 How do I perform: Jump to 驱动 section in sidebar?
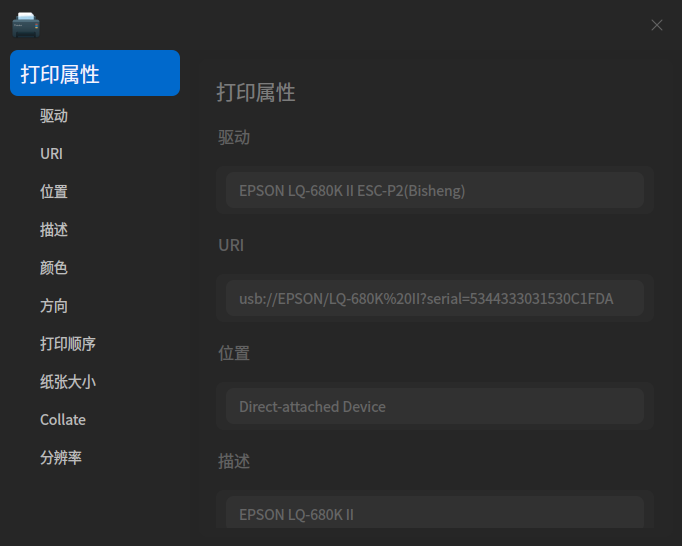coord(54,116)
